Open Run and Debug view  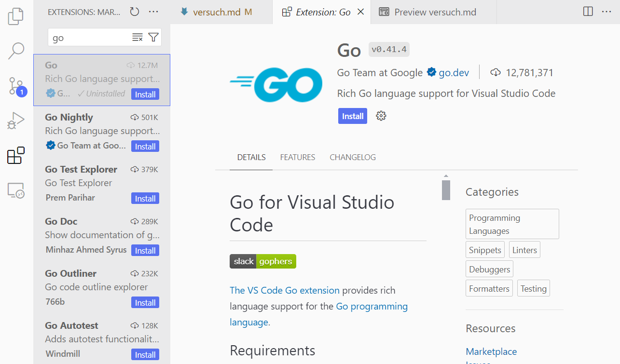point(16,121)
